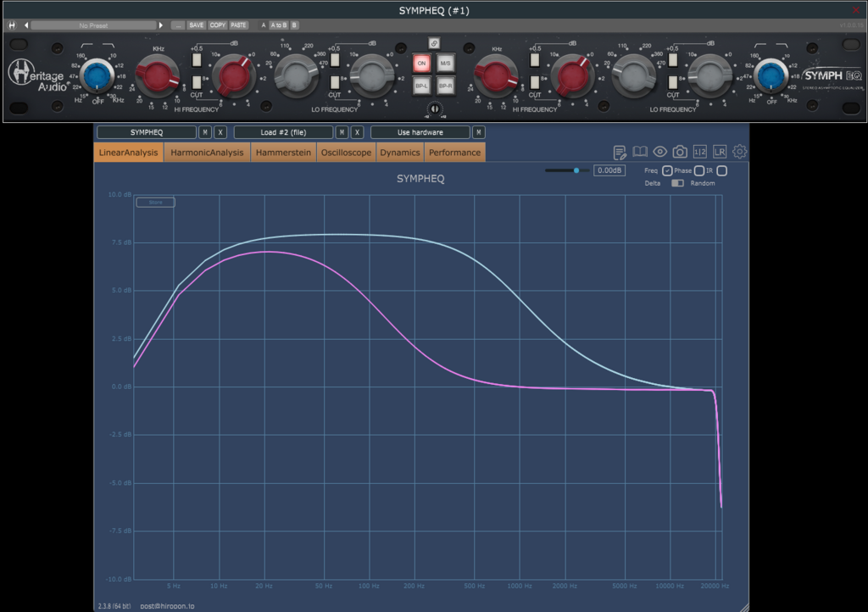Mute the SYMPHEQ slot with its M button
The width and height of the screenshot is (868, 612).
(x=205, y=132)
